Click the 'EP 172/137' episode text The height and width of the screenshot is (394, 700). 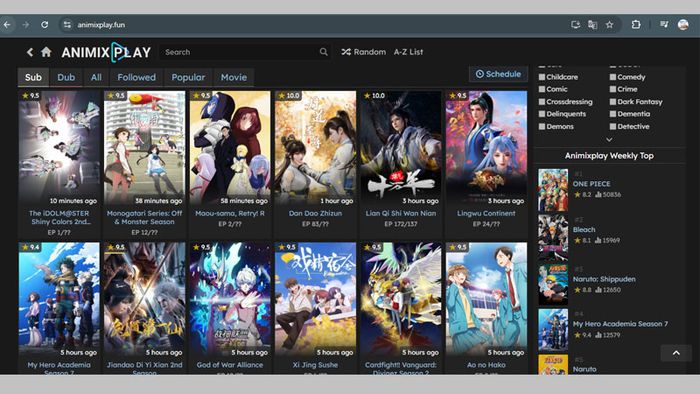click(x=400, y=224)
